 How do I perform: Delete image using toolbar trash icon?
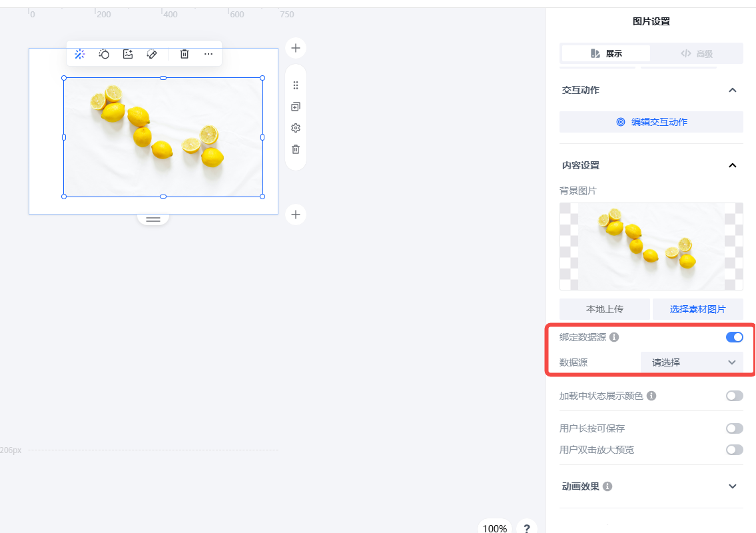[185, 54]
